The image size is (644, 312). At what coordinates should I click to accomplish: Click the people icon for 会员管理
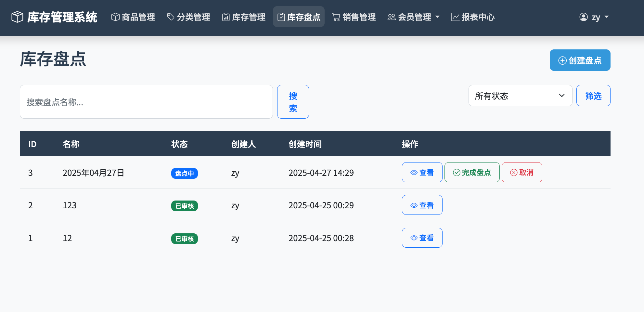(392, 17)
